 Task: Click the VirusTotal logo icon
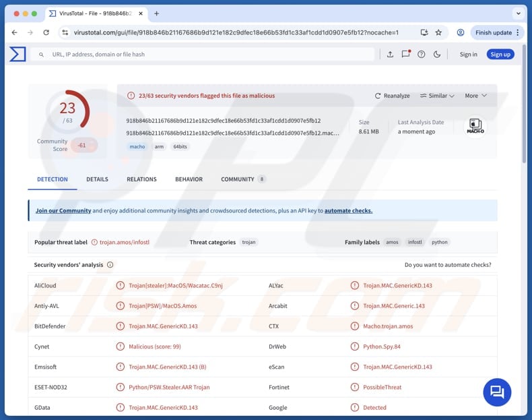(18, 54)
